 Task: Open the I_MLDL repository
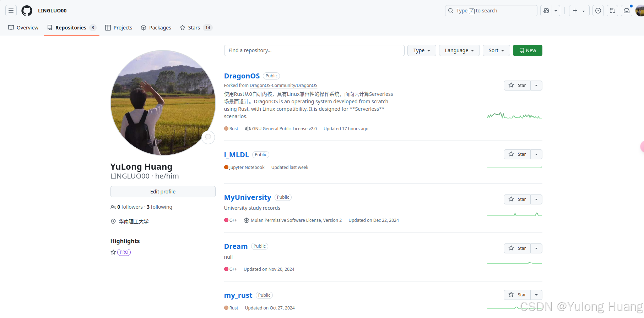[x=237, y=155]
